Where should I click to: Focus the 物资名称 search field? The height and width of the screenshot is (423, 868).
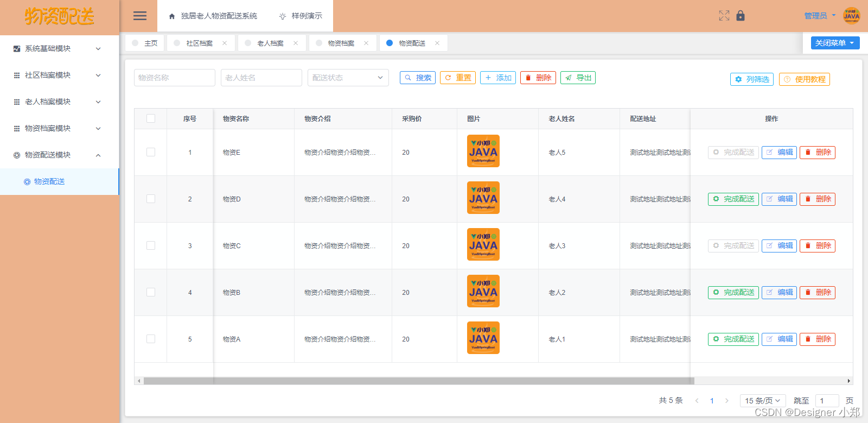tap(175, 78)
